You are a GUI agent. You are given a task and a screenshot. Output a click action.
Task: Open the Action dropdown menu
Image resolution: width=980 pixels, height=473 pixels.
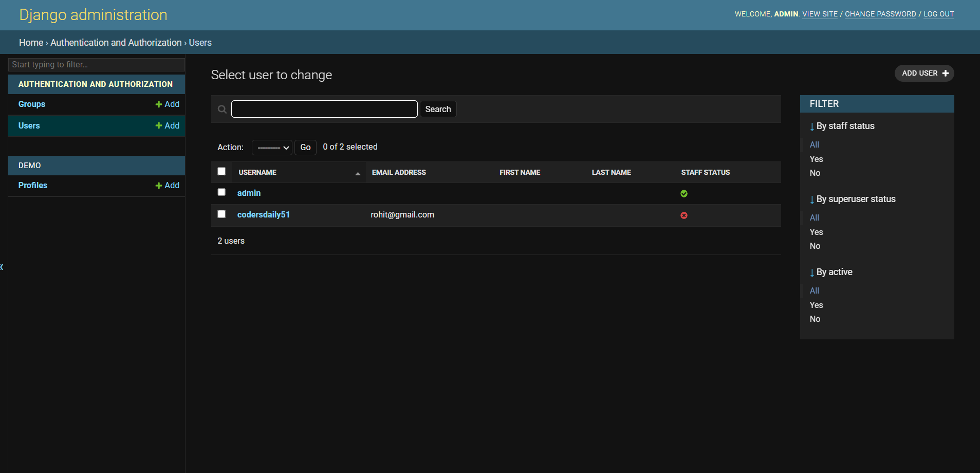point(272,148)
